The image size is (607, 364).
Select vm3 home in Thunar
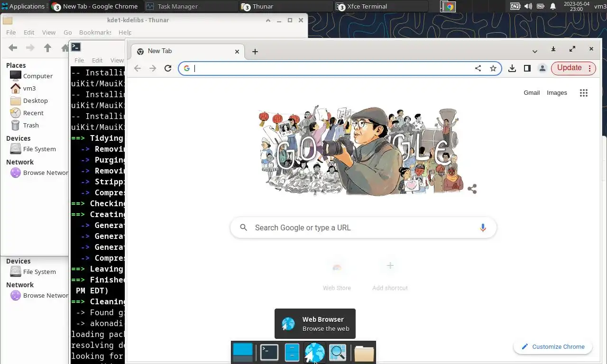[x=29, y=88]
